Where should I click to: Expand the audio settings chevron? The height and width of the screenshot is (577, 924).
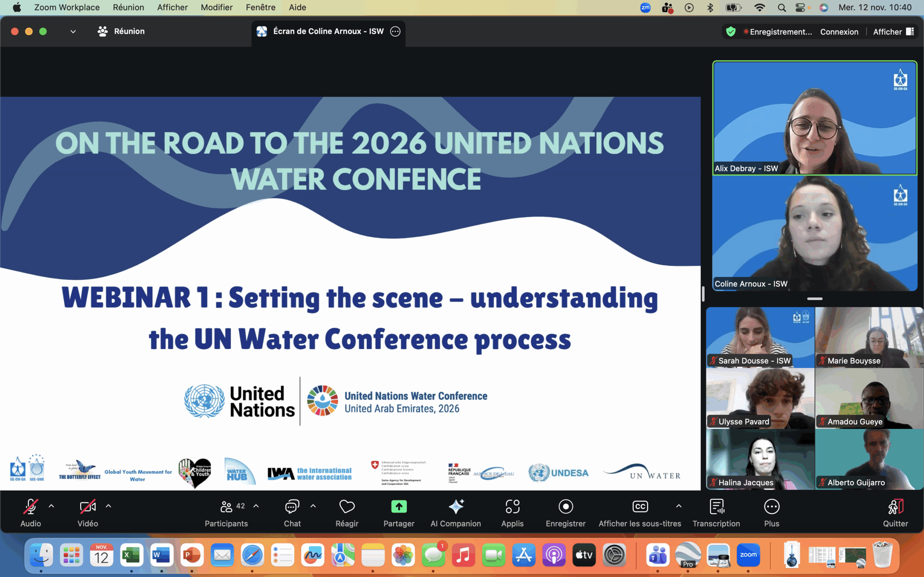(x=52, y=506)
